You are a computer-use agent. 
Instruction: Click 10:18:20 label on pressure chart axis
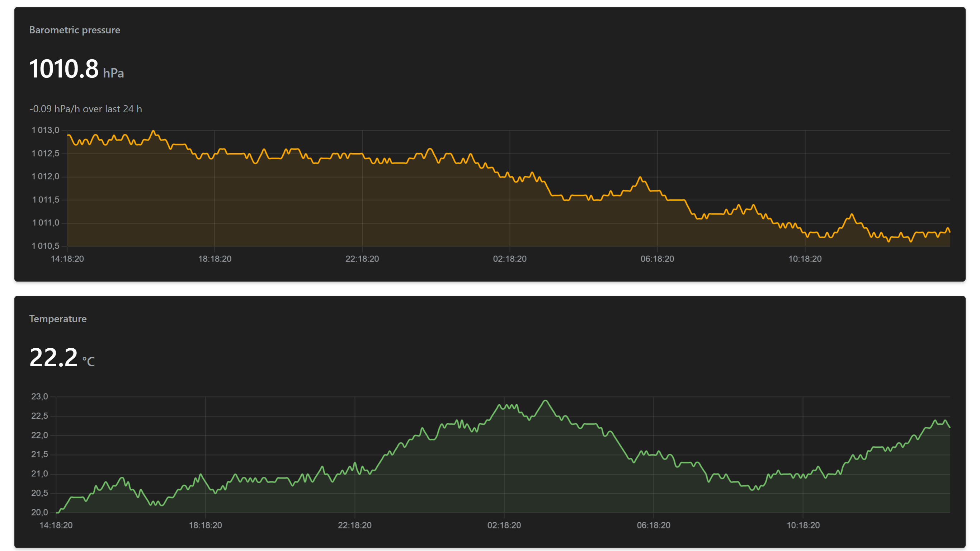tap(805, 259)
